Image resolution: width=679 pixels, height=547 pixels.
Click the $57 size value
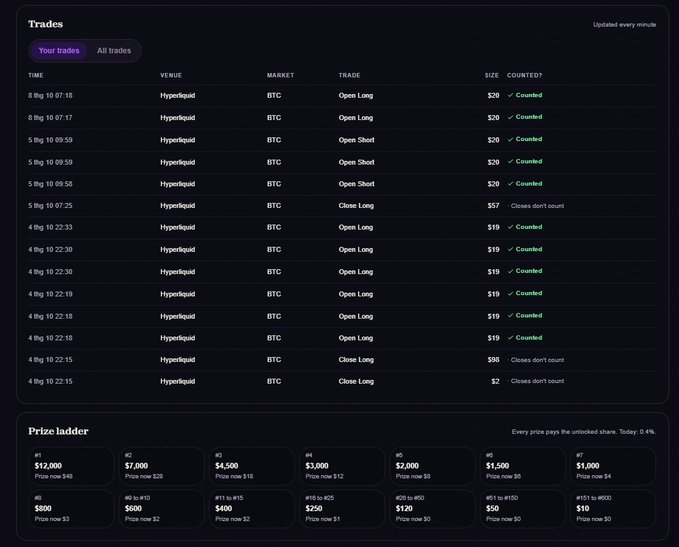click(493, 206)
